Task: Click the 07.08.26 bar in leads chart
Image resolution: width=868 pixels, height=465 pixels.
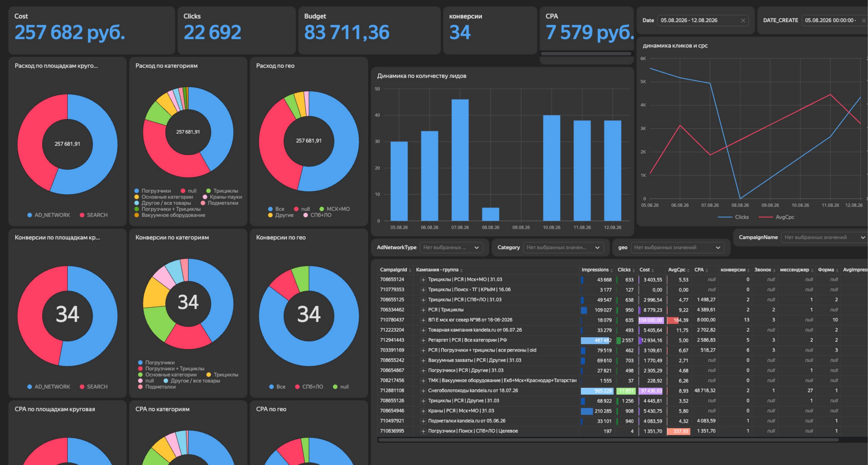Action: point(460,160)
